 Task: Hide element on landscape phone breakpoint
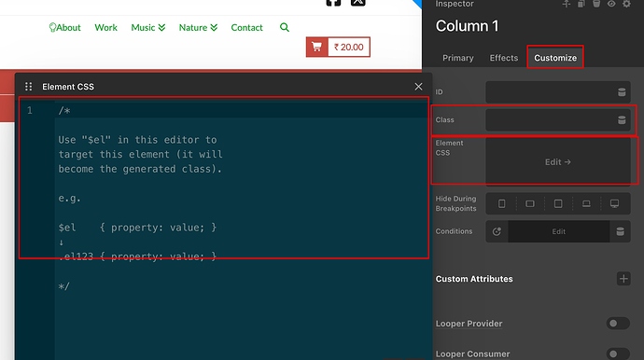click(x=530, y=203)
